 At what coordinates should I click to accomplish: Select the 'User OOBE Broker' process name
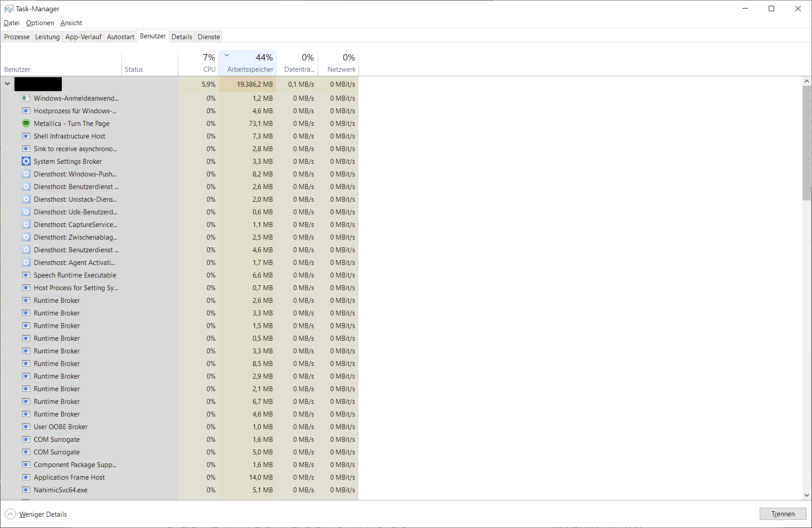[60, 426]
